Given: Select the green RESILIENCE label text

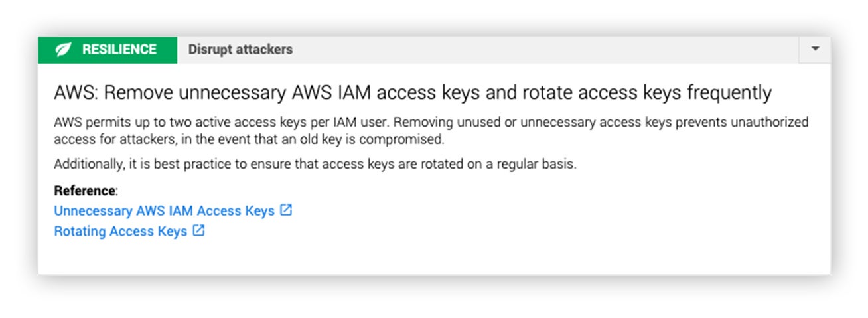Looking at the screenshot, I should point(119,50).
